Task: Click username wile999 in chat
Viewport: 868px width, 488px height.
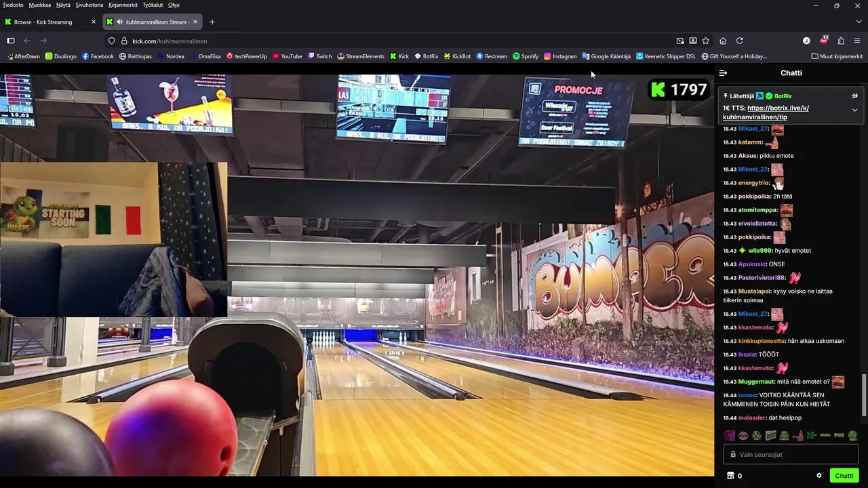Action: point(759,251)
